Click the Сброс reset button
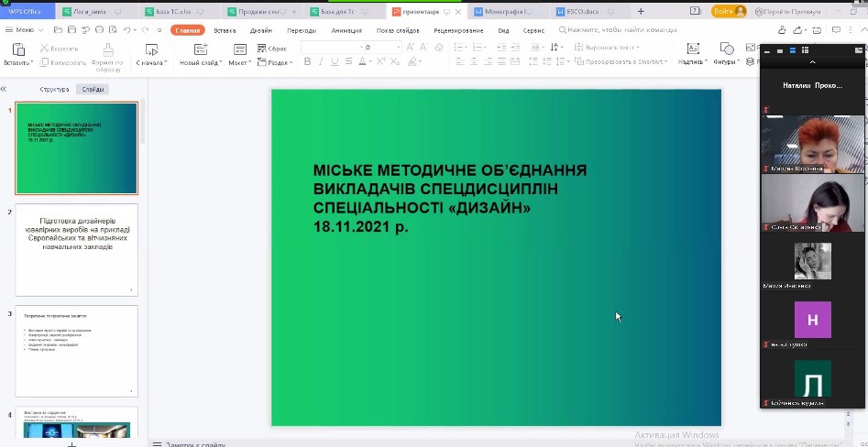 pyautogui.click(x=273, y=49)
